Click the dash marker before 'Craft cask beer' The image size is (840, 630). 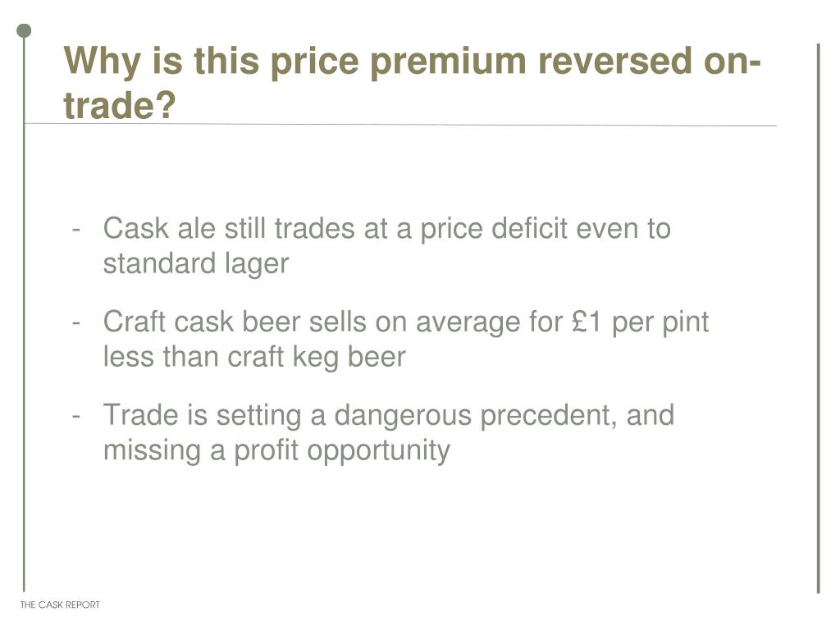(x=76, y=323)
